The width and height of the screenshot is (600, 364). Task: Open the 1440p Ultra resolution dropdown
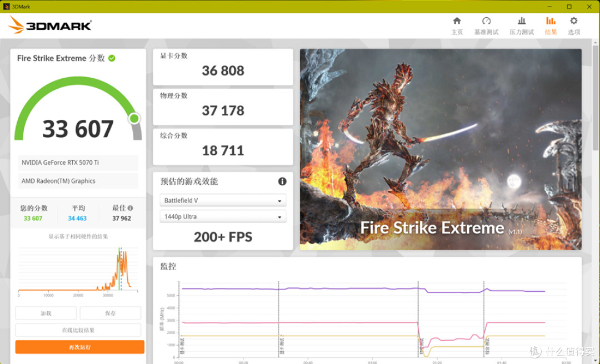click(x=223, y=216)
